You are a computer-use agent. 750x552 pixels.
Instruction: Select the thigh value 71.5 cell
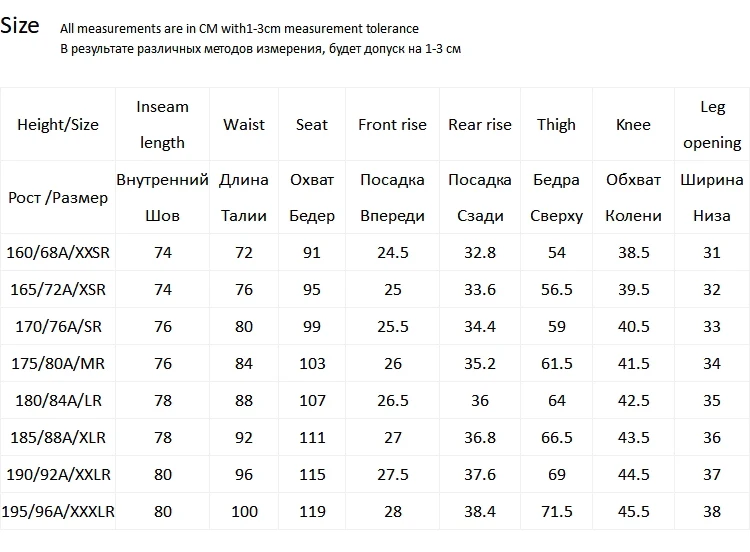click(x=556, y=511)
